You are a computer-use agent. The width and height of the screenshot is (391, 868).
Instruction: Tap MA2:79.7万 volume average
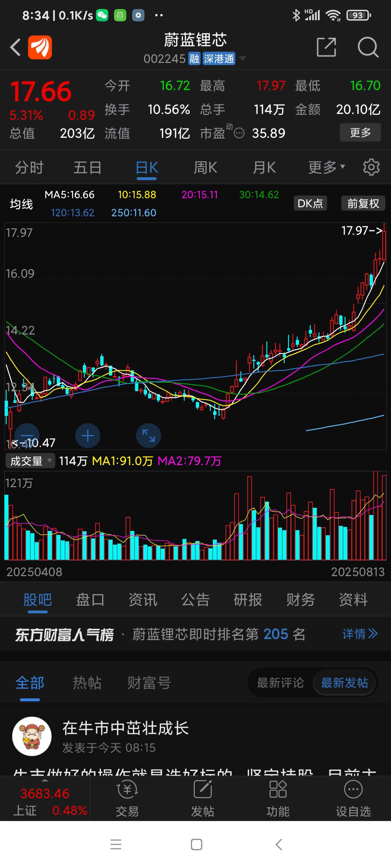point(189,461)
